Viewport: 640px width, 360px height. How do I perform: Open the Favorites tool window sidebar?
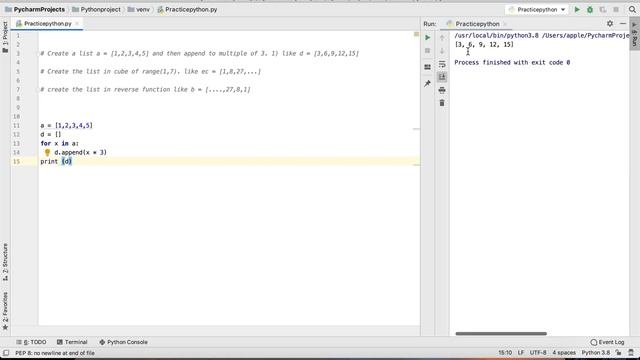[5, 311]
